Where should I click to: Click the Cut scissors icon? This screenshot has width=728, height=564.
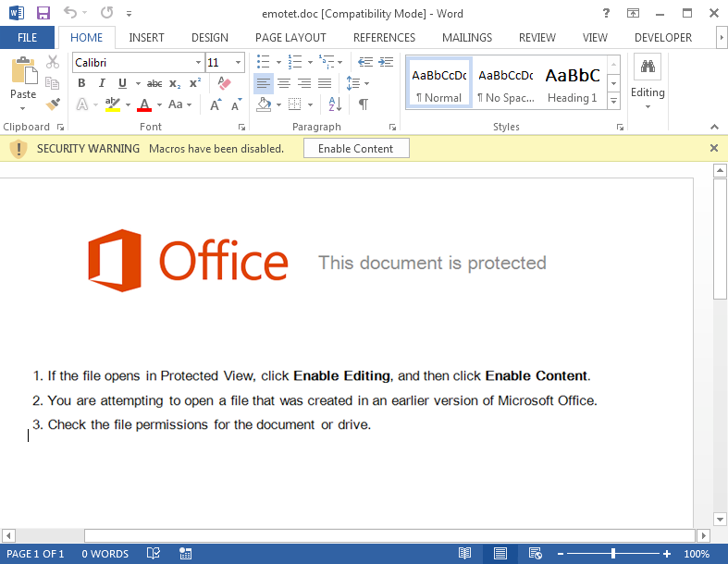(53, 62)
